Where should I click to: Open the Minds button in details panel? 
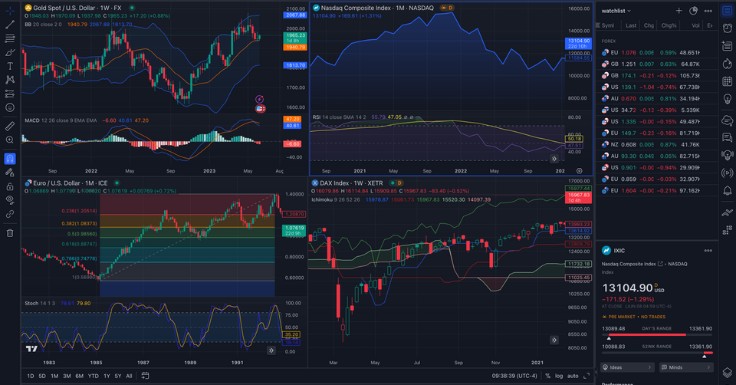coord(685,367)
